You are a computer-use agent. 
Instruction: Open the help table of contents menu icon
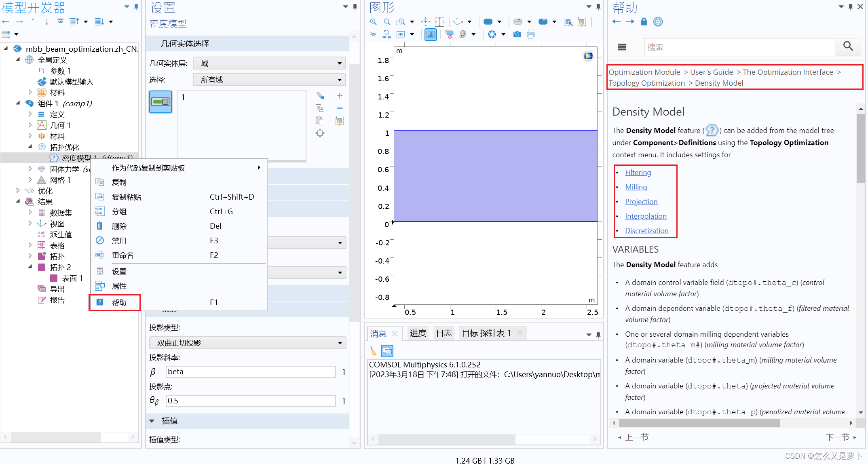(x=622, y=47)
